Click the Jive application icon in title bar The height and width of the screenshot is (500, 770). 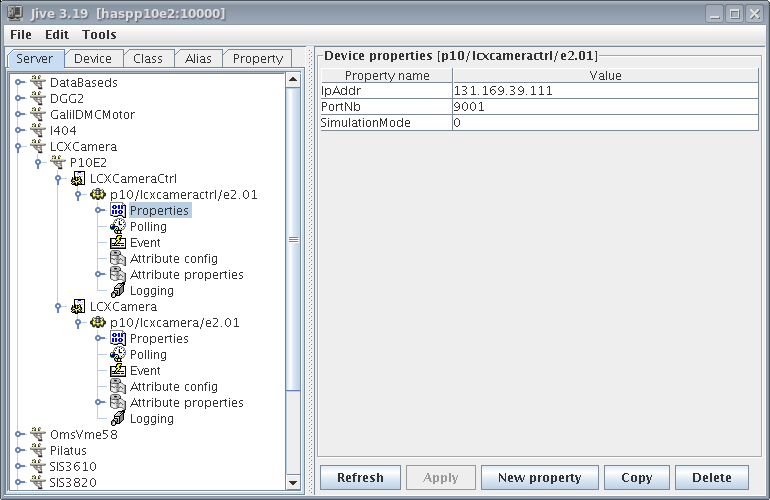pyautogui.click(x=15, y=13)
